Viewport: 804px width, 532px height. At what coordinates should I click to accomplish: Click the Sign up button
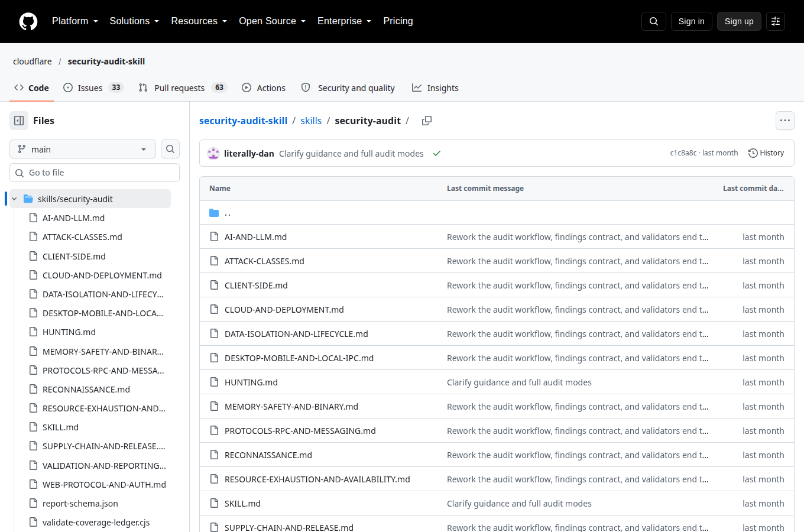(x=739, y=21)
